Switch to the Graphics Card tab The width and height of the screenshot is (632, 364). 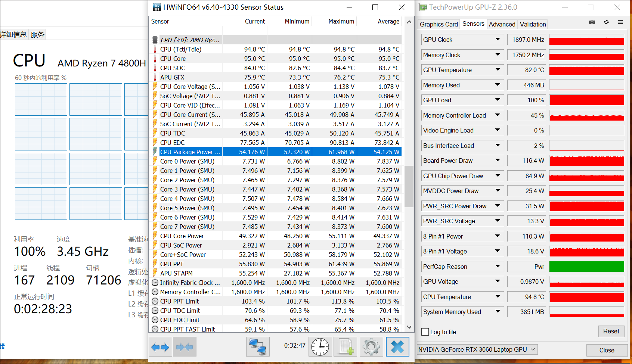click(439, 24)
